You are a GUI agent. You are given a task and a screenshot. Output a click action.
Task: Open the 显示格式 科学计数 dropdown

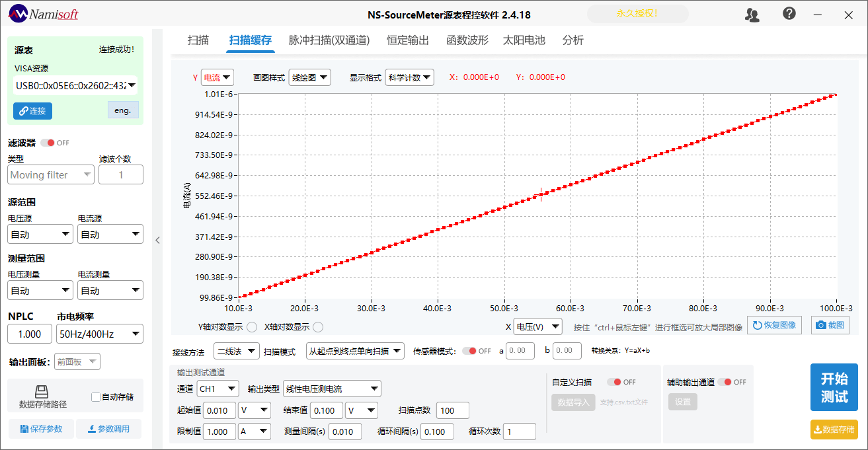[x=410, y=77]
